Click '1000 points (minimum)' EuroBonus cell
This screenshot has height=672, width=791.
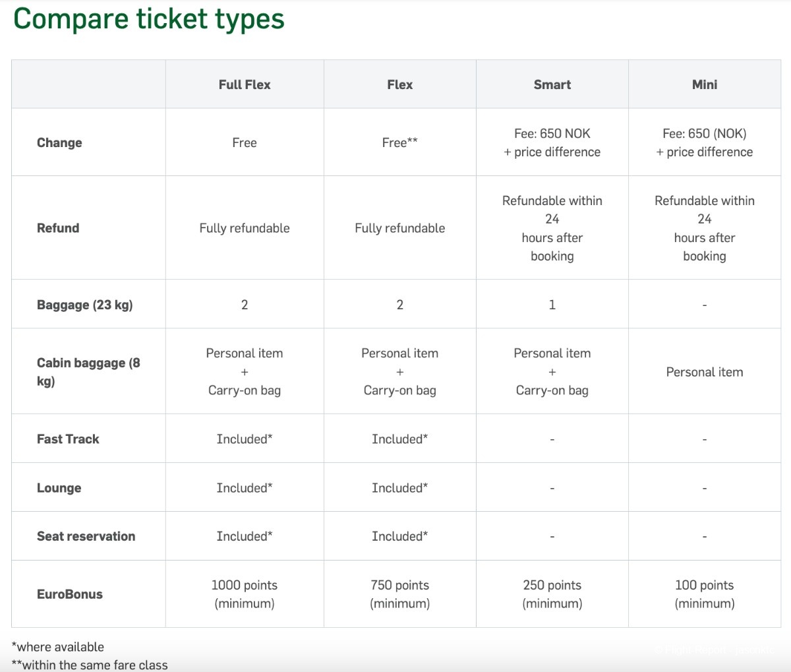point(245,594)
